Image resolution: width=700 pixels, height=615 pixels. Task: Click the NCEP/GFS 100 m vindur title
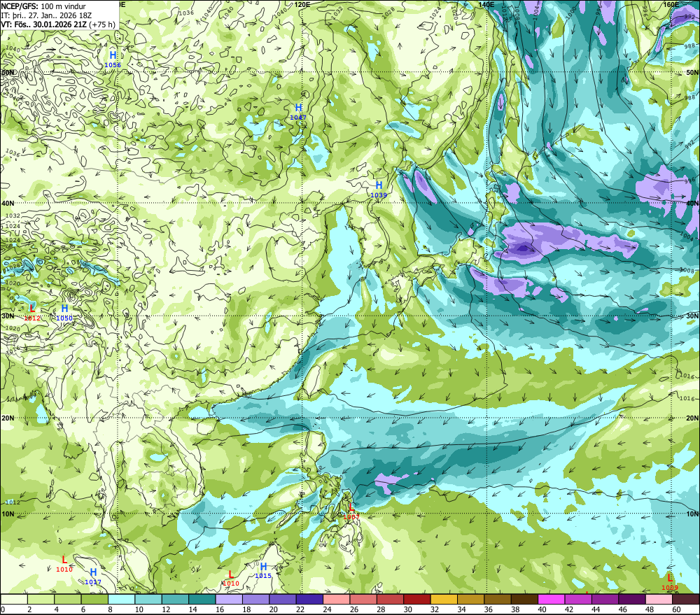pyautogui.click(x=43, y=6)
